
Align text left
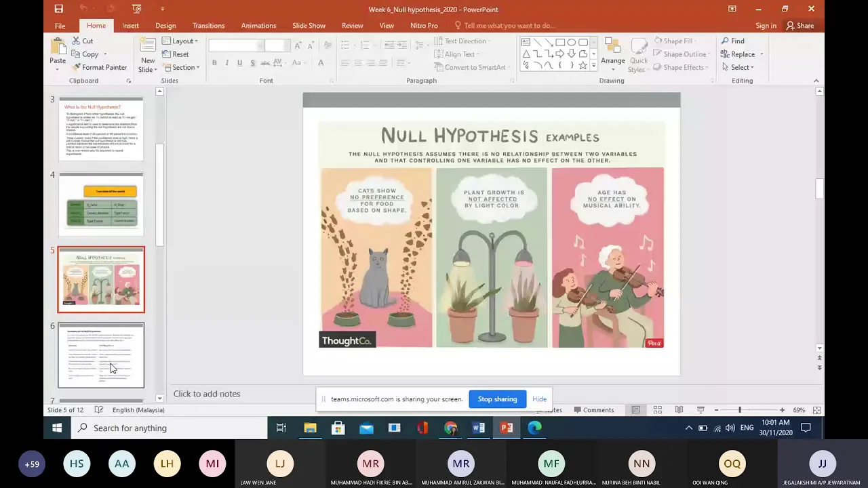tap(345, 63)
